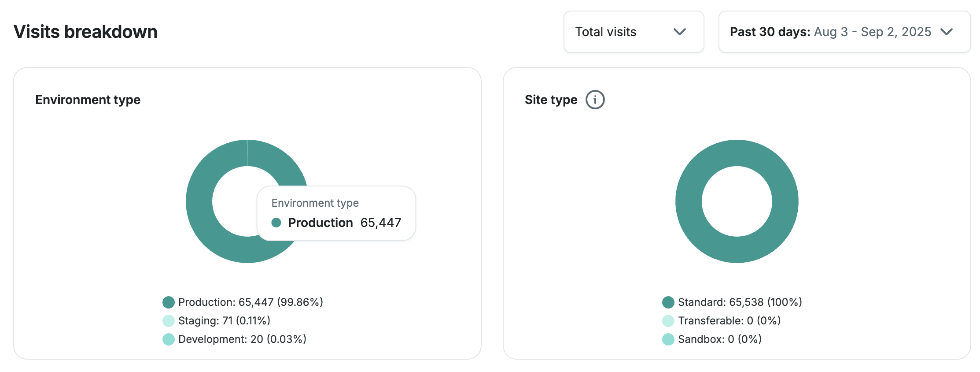Click the Staging: 71 legend label
Screen dimensions: 980x372
(224, 321)
